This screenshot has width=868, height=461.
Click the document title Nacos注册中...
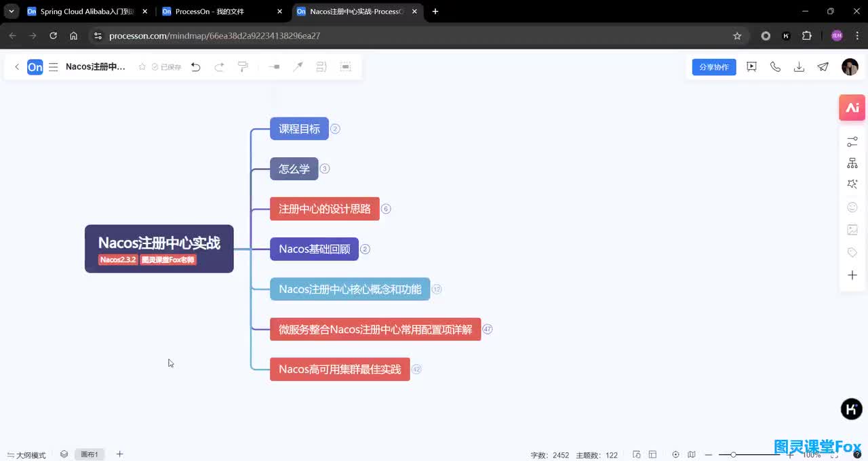[x=96, y=67]
